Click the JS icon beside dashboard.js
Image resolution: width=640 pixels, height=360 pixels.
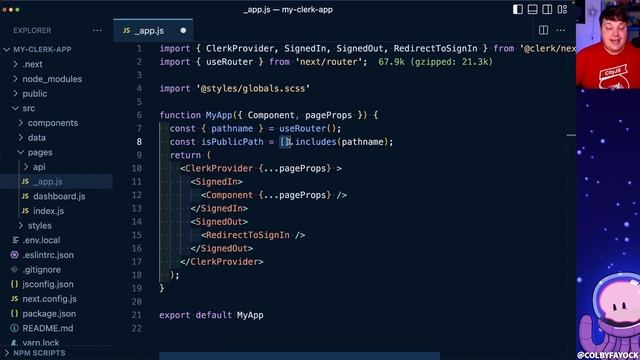click(x=25, y=196)
